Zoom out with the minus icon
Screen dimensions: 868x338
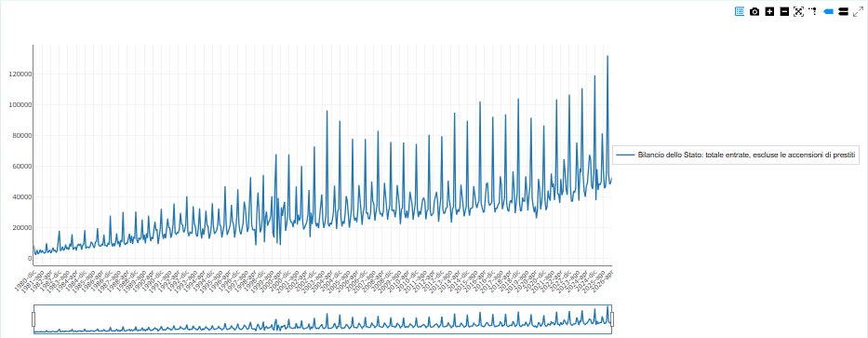[784, 11]
